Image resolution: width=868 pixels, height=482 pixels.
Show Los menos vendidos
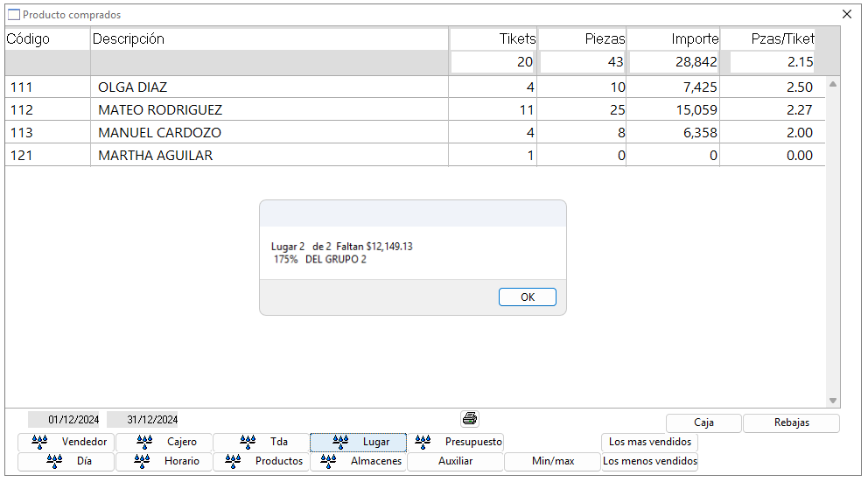[x=649, y=462]
